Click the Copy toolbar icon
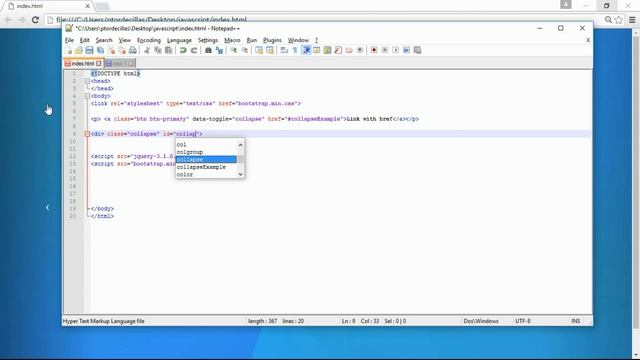This screenshot has height=360, width=640. click(158, 50)
